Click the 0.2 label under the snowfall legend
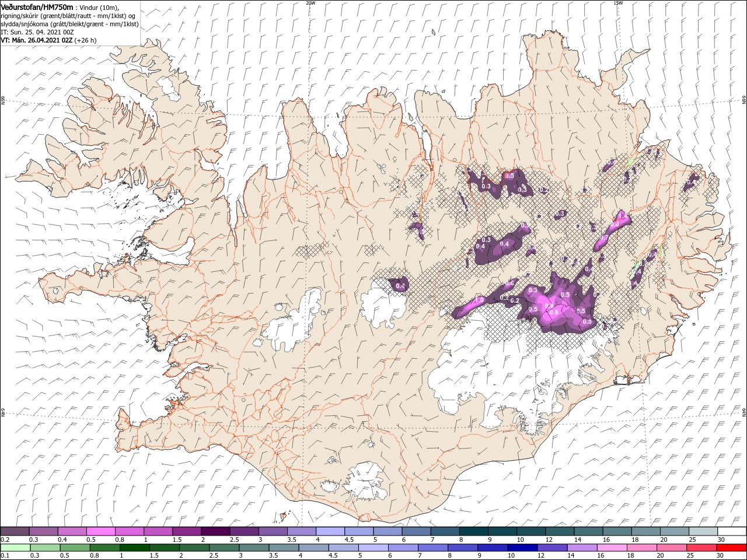Screen dimensions: 747x560 (5, 540)
